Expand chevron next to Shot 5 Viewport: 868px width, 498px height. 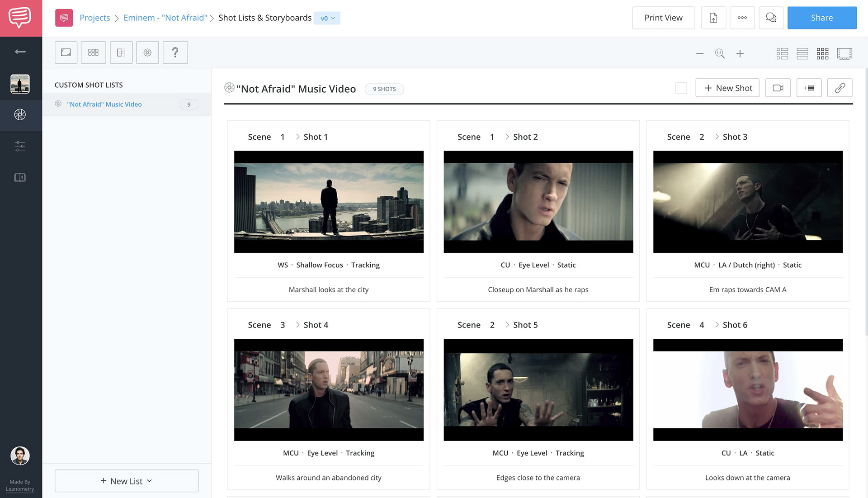click(507, 325)
